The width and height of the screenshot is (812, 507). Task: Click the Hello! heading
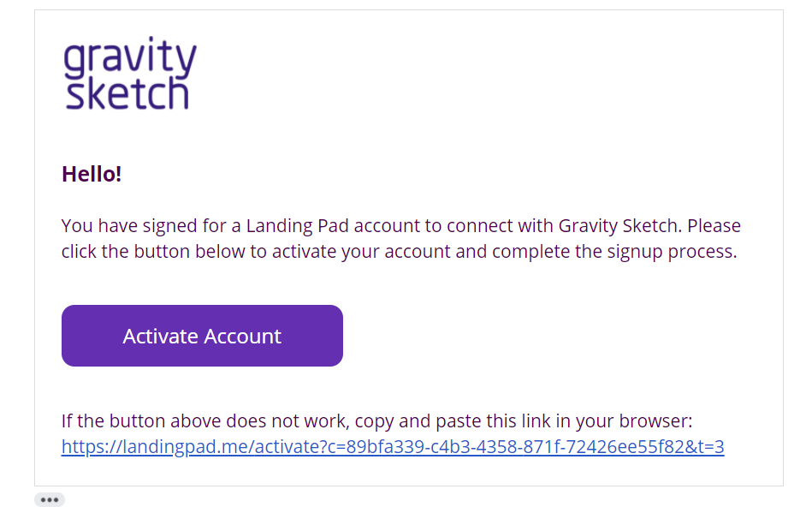click(92, 174)
